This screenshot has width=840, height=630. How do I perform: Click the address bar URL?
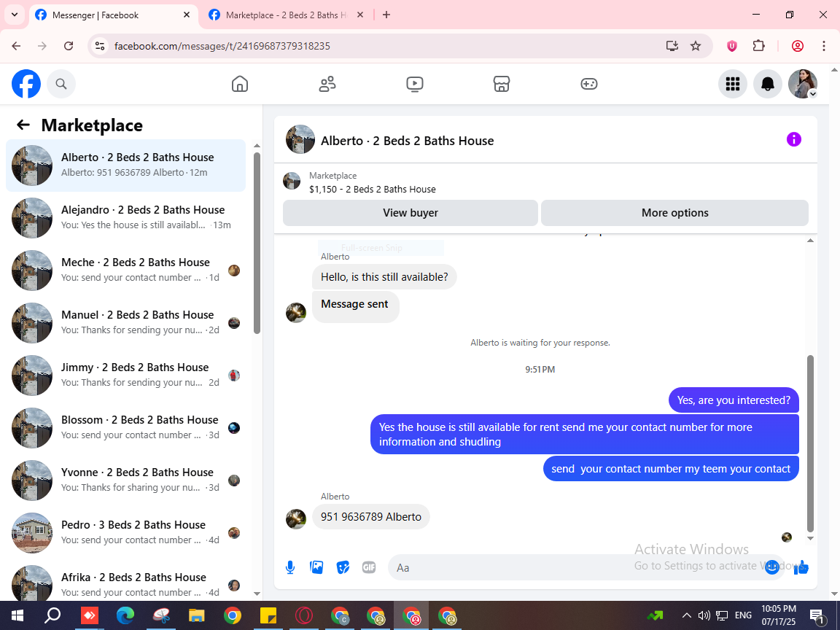click(222, 46)
